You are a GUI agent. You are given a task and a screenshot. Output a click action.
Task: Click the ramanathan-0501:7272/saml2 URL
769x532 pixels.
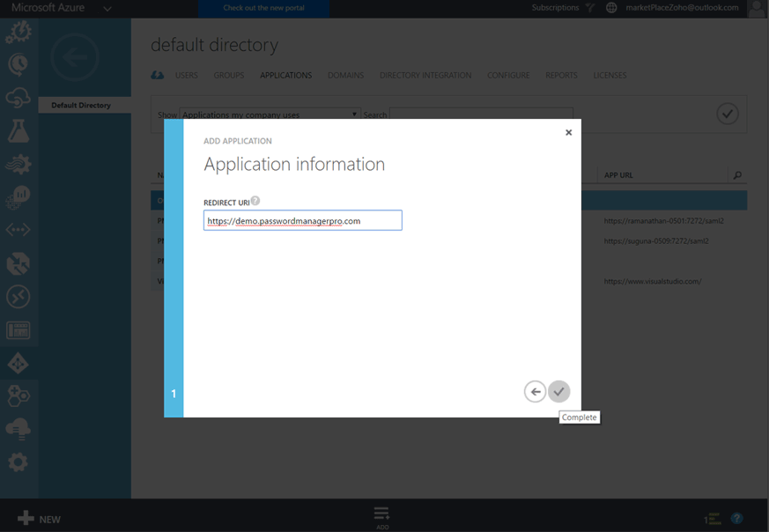click(x=663, y=221)
